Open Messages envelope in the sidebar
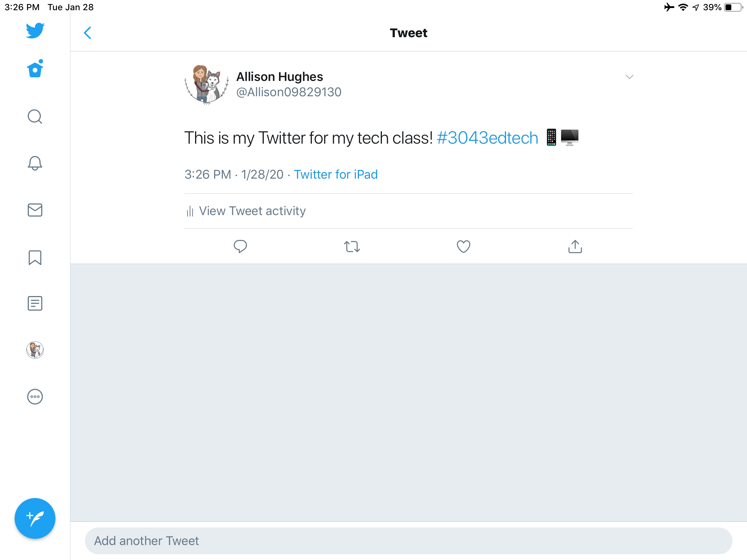This screenshot has height=560, width=747. [x=35, y=210]
